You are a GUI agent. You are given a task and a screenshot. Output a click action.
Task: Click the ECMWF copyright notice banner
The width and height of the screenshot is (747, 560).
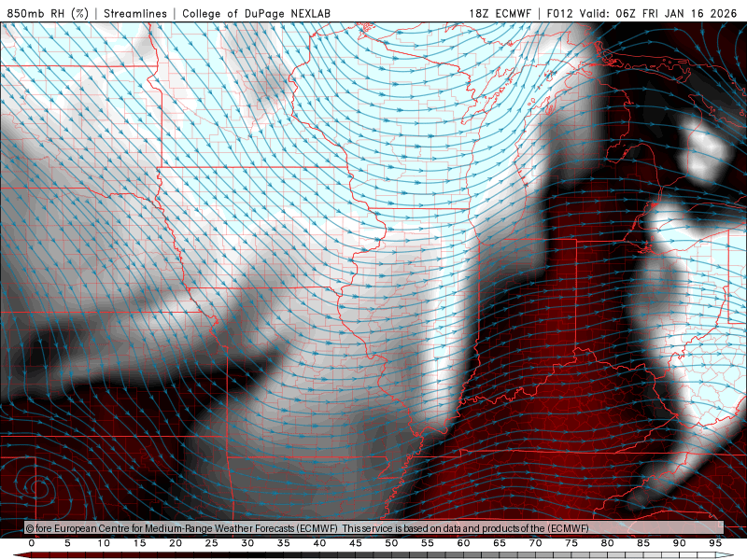click(374, 528)
